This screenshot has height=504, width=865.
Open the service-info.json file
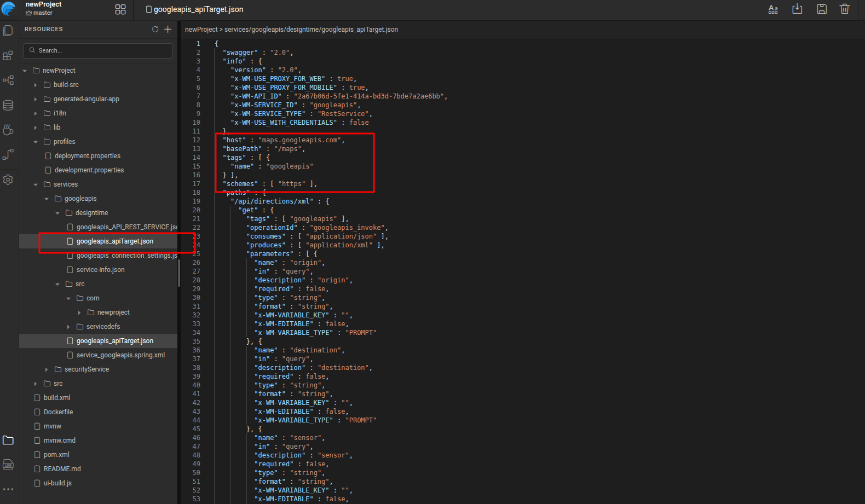click(x=100, y=270)
